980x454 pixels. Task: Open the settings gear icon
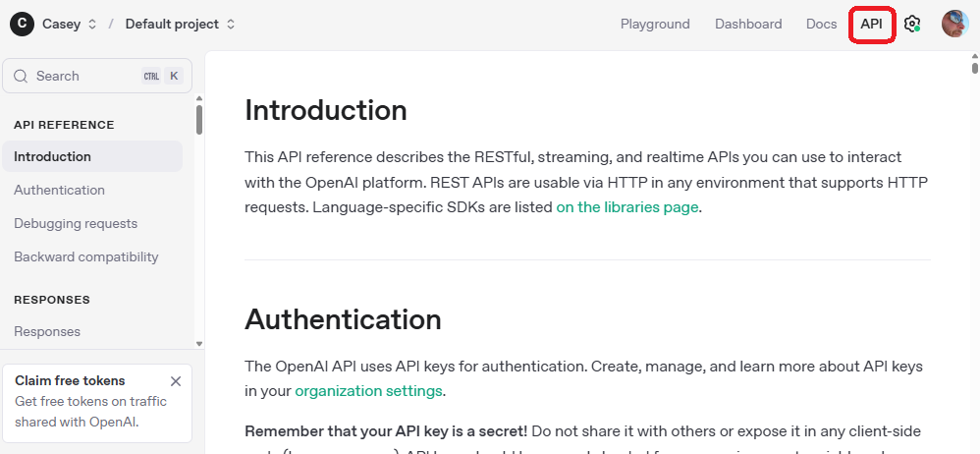point(912,24)
